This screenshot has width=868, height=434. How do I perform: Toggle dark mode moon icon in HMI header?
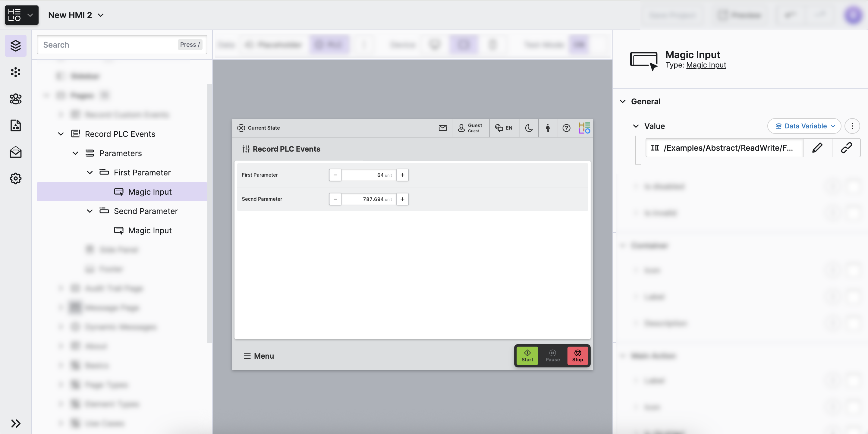[x=529, y=128]
